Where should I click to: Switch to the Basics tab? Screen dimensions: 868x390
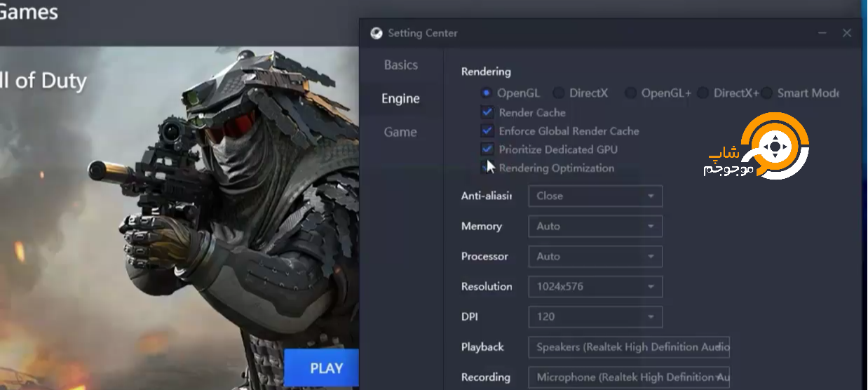[401, 65]
